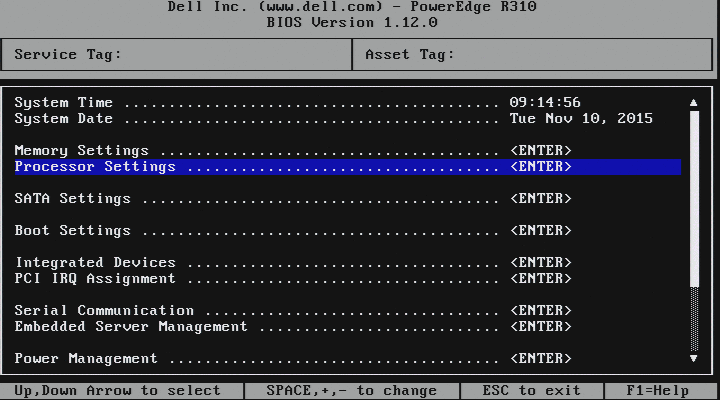Viewport: 720px width, 400px height.
Task: Open Power Management settings
Action: click(x=348, y=358)
